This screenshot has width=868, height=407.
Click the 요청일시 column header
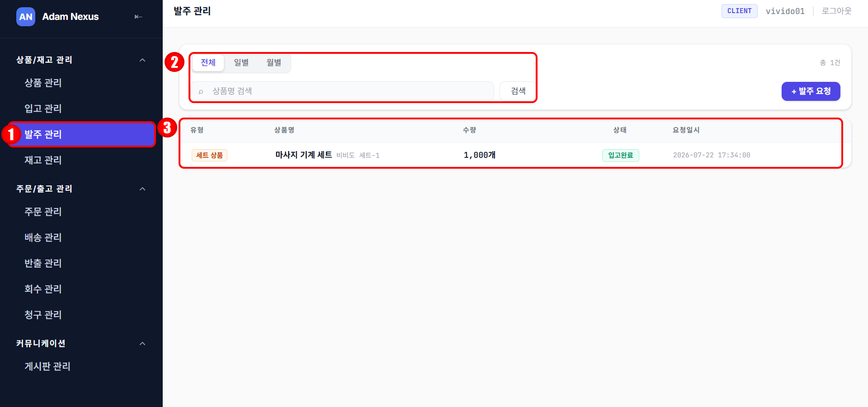click(686, 130)
